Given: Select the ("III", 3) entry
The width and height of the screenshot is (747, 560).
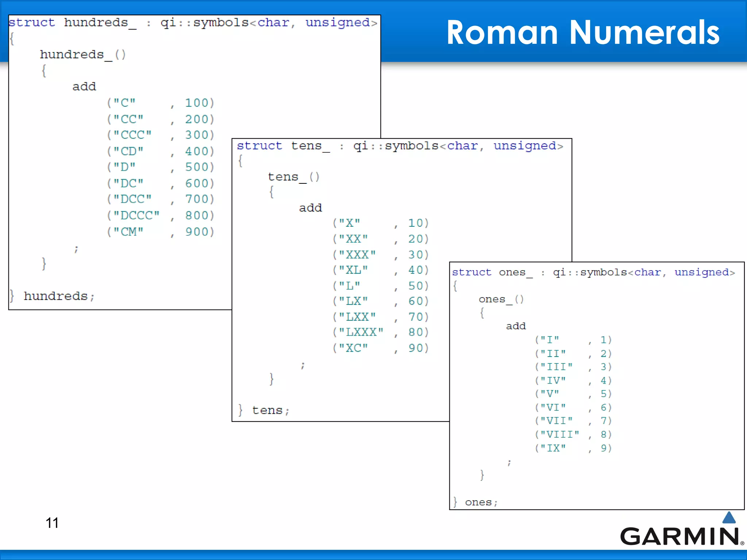Looking at the screenshot, I should 573,367.
